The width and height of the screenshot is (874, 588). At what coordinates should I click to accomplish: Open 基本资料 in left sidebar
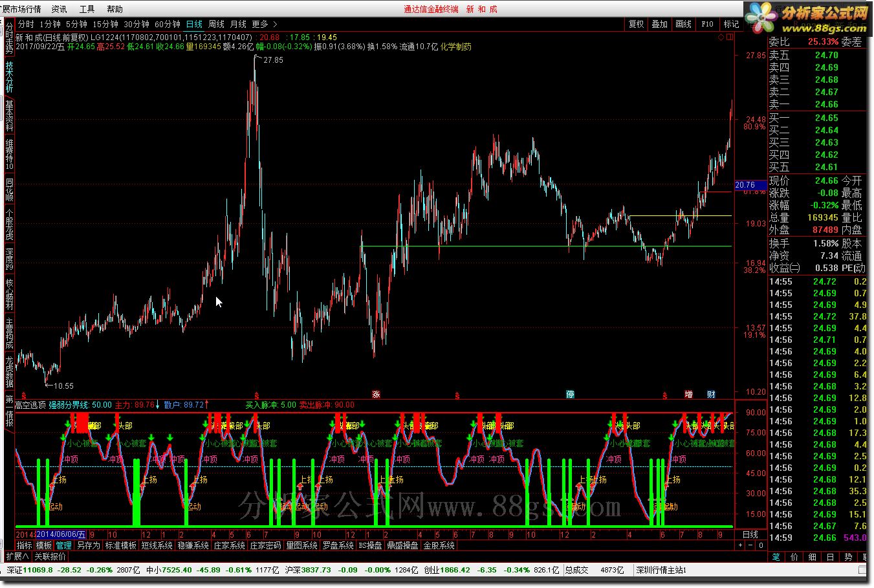(x=9, y=116)
